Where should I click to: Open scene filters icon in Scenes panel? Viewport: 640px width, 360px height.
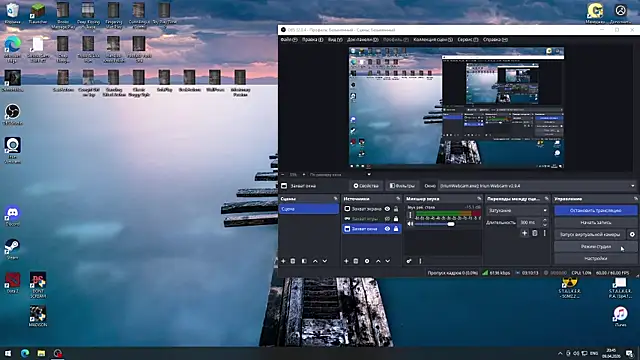click(x=304, y=261)
